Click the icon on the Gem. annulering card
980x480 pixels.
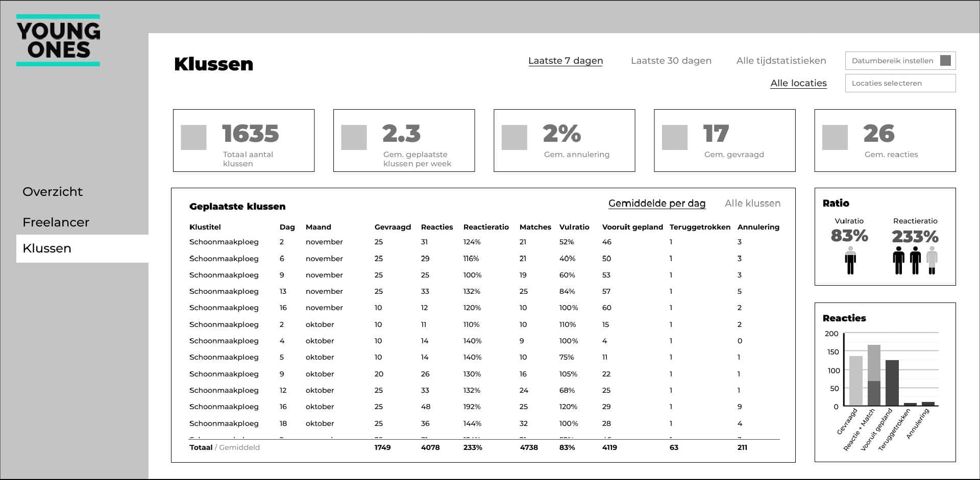click(x=514, y=137)
